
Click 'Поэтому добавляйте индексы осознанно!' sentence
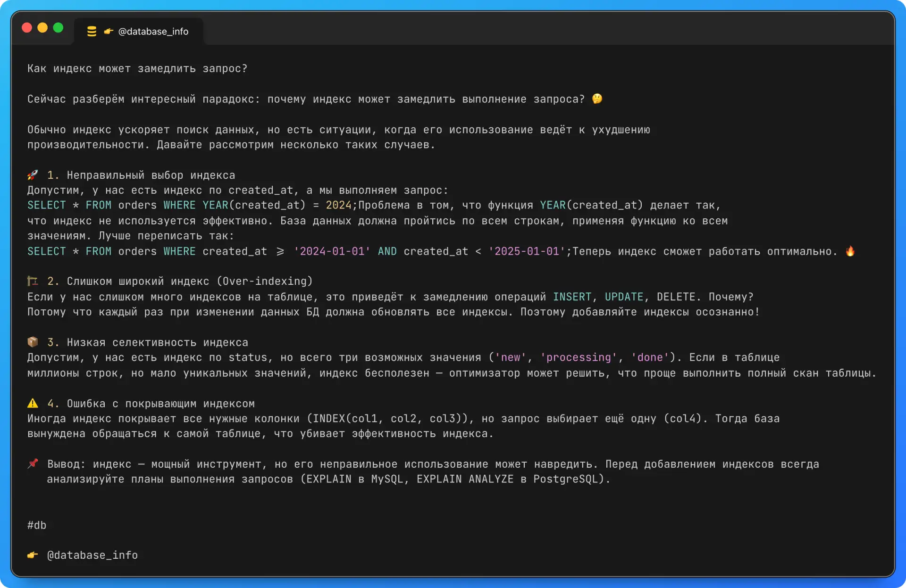[640, 312]
